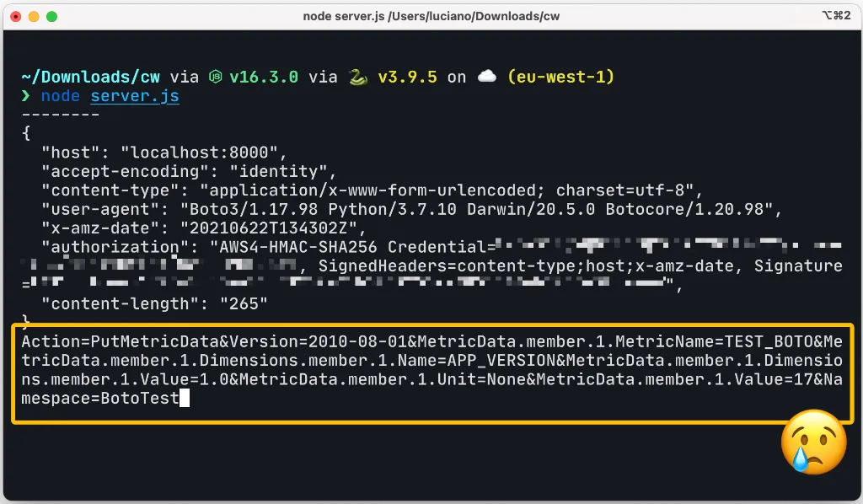The image size is (863, 504).
Task: Click the v3.9.5 Python version text
Action: [408, 77]
